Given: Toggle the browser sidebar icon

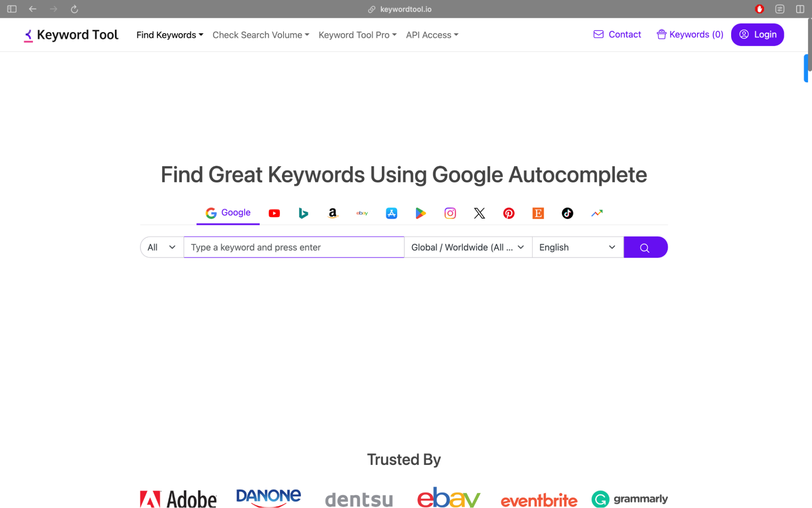Looking at the screenshot, I should (12, 9).
